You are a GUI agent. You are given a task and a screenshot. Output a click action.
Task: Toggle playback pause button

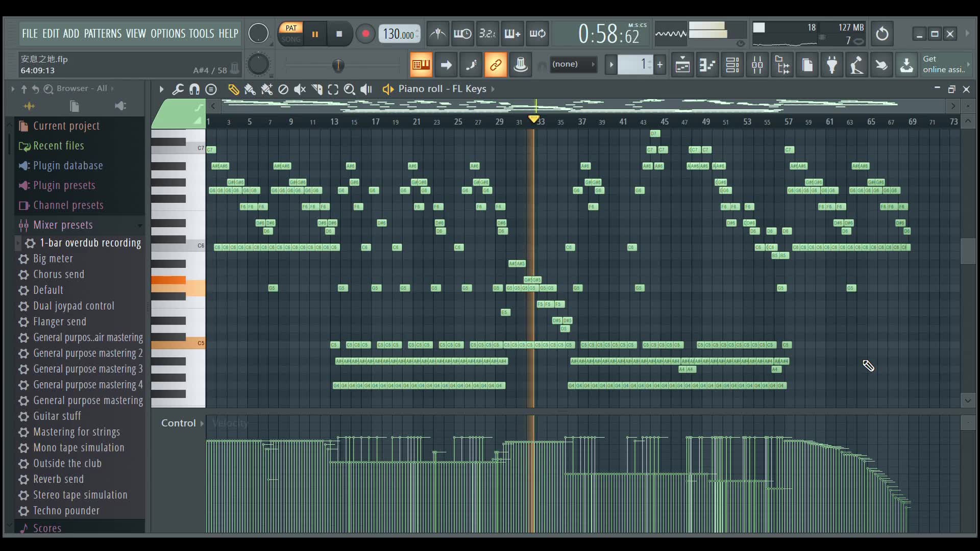pos(314,34)
